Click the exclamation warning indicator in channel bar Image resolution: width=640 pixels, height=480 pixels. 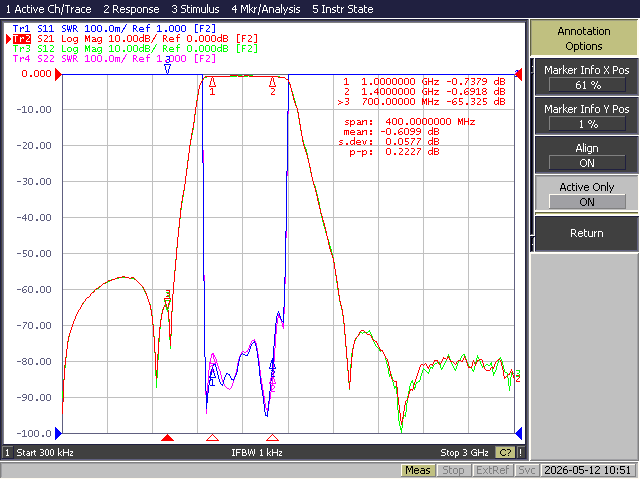point(520,452)
